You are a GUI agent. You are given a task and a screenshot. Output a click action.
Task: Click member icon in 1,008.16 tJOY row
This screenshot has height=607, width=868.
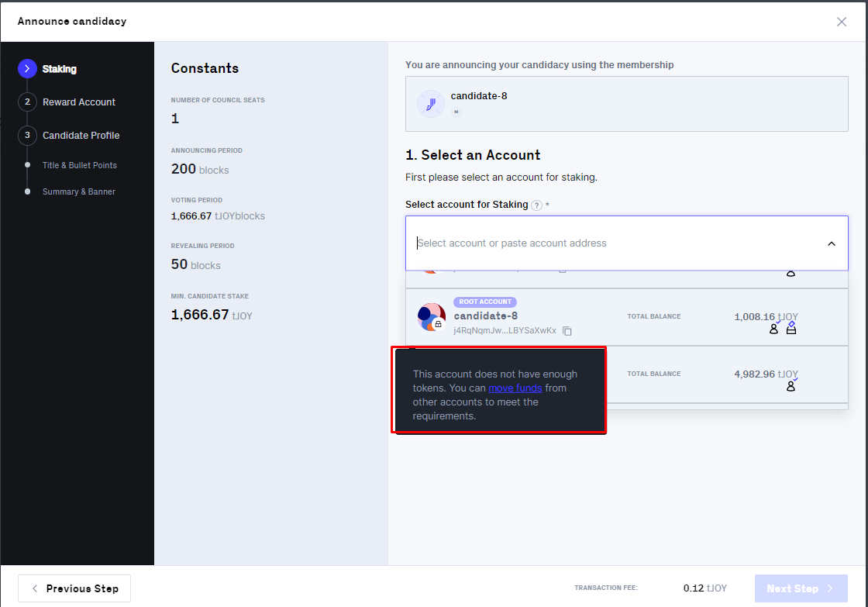coord(774,328)
